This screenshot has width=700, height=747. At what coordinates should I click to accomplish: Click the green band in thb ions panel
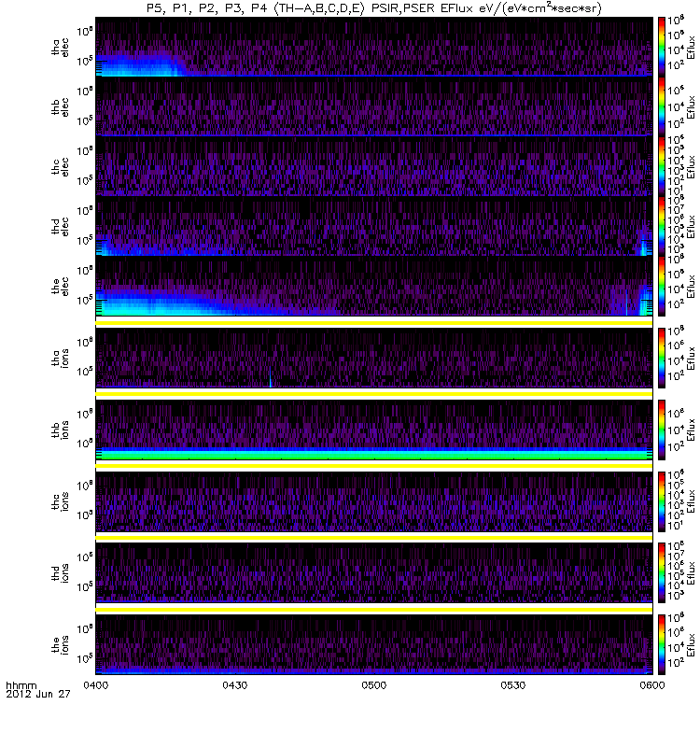point(374,455)
